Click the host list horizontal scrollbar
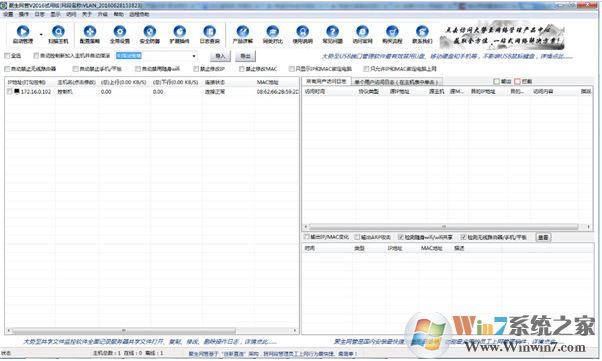This screenshot has height=361, width=602. pos(124,330)
